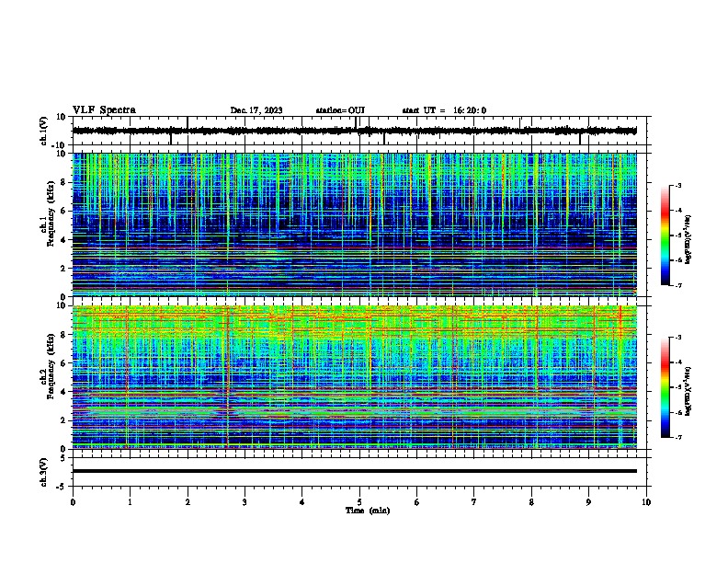Click the "-7" label on ch.2 color bar
Image resolution: width=728 pixels, height=563 pixels.
[x=677, y=438]
